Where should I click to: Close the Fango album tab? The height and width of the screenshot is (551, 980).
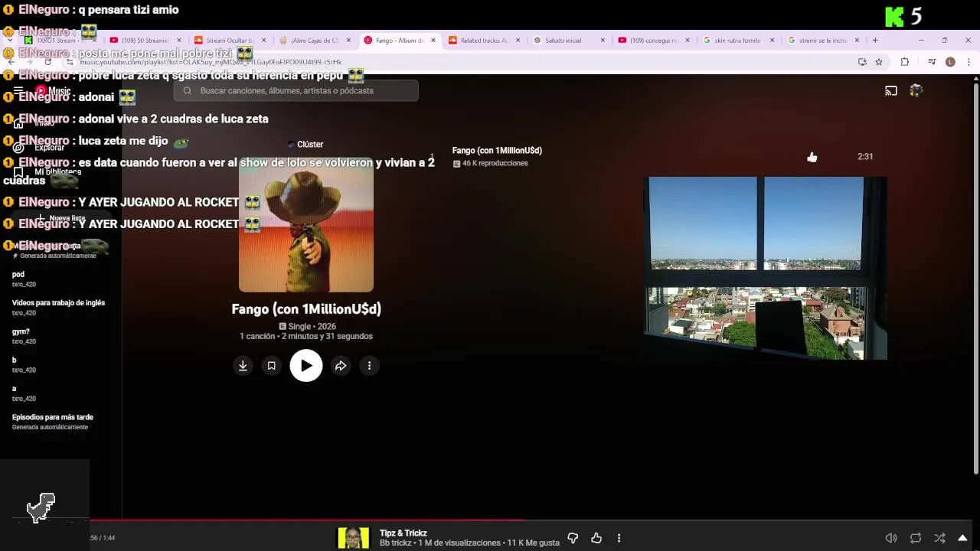pyautogui.click(x=433, y=41)
